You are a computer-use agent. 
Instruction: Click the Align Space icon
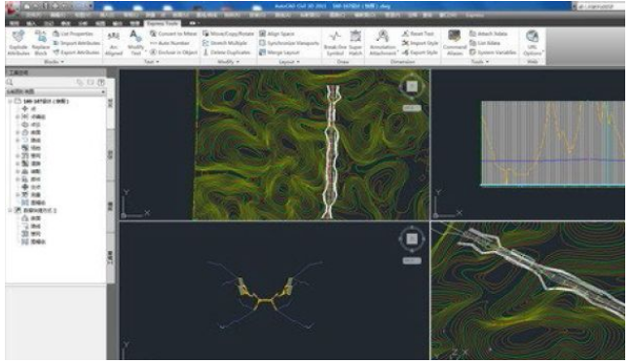coord(262,34)
